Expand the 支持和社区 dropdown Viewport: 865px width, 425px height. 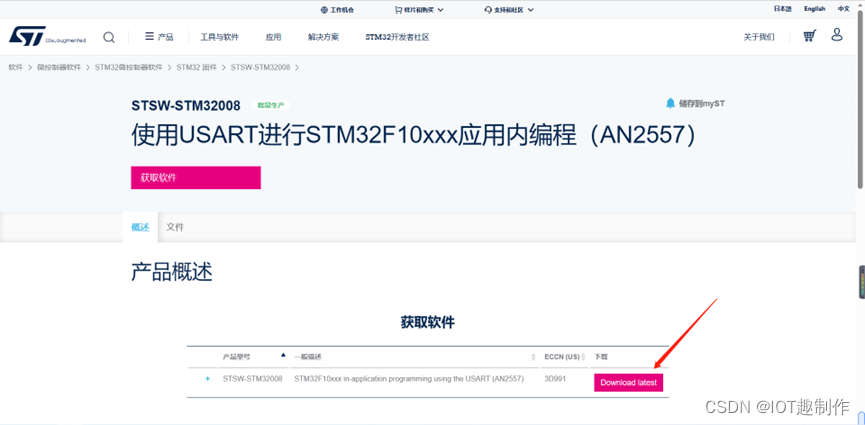click(509, 9)
